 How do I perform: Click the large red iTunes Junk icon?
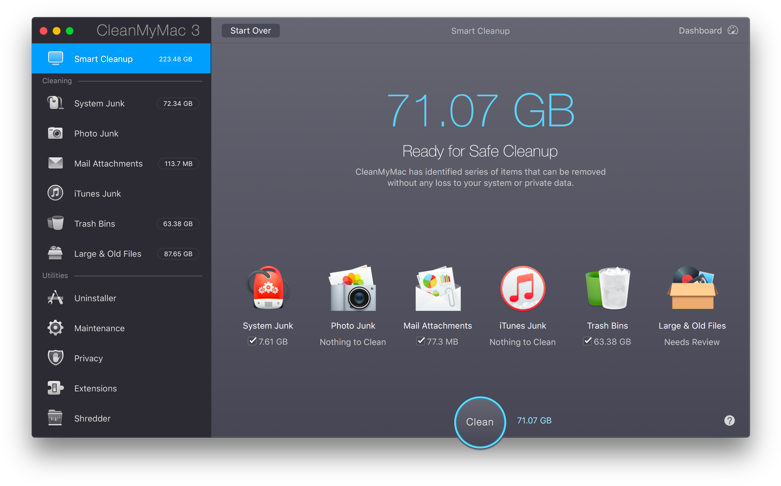coord(522,288)
